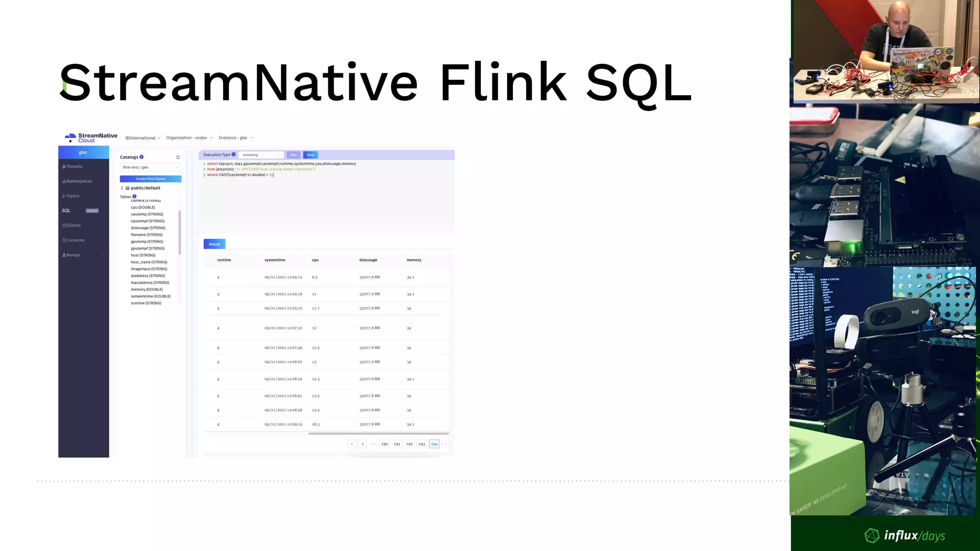Show Catalogs info tooltip icon
980x551 pixels.
pos(142,157)
